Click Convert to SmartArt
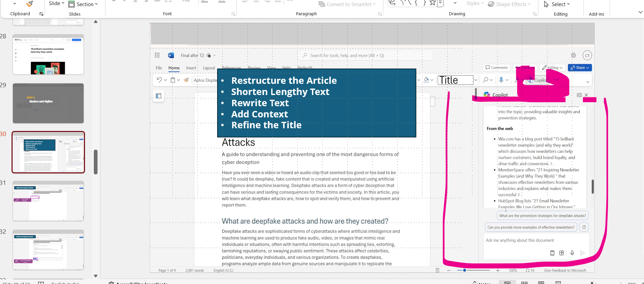The height and width of the screenshot is (284, 644). click(347, 4)
